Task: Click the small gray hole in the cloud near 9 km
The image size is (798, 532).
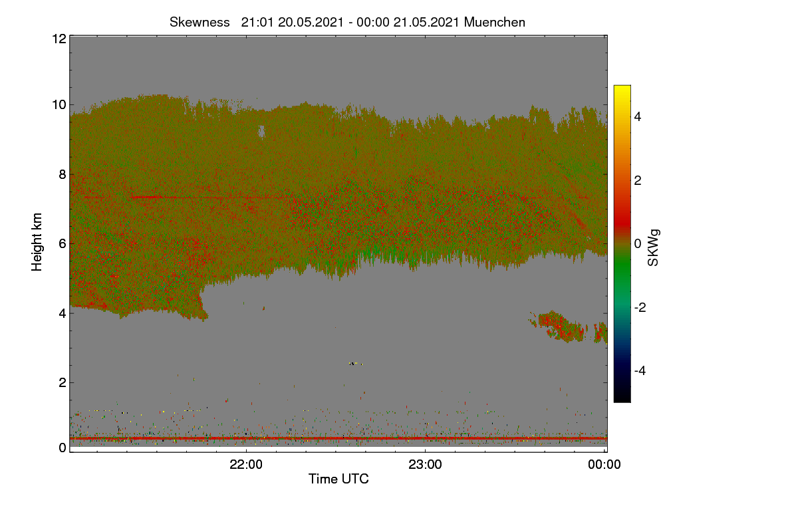Action: [262, 132]
